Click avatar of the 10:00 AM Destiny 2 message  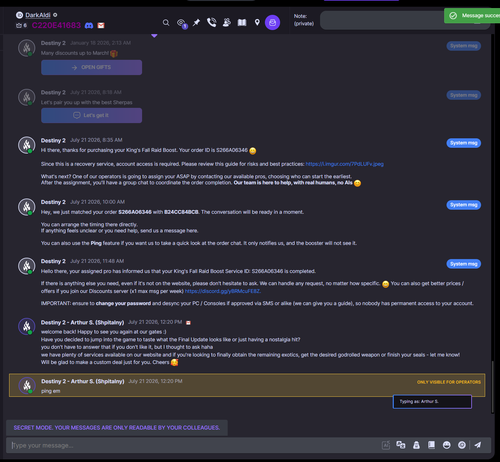(27, 207)
